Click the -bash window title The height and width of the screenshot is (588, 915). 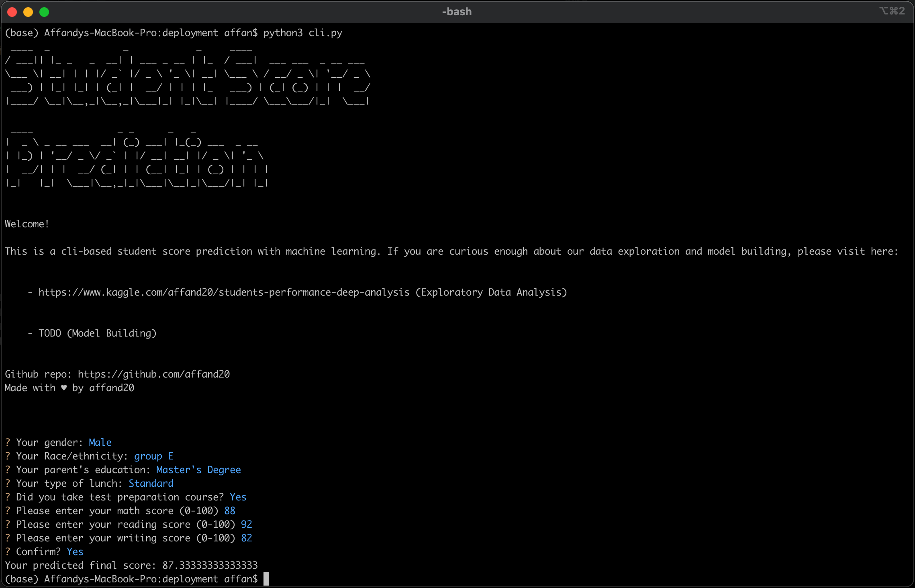[x=457, y=12]
